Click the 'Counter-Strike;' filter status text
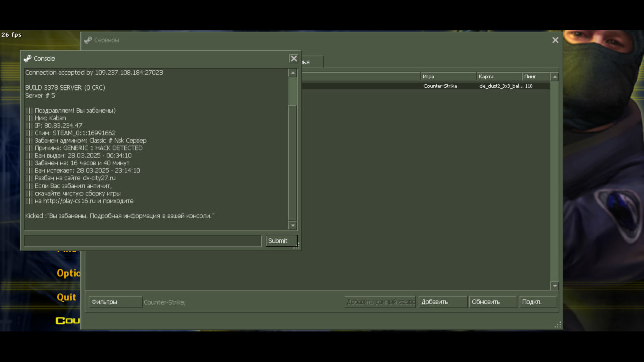 click(165, 302)
